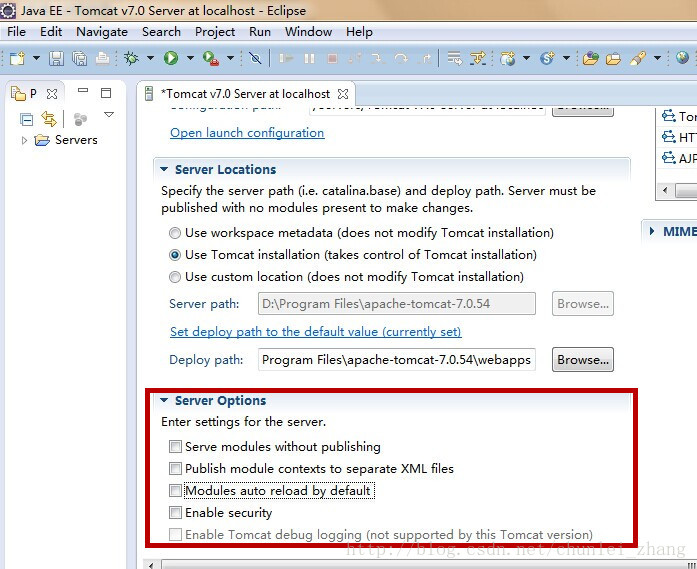
Task: Click the Drop to Frame icon
Action: (455, 58)
